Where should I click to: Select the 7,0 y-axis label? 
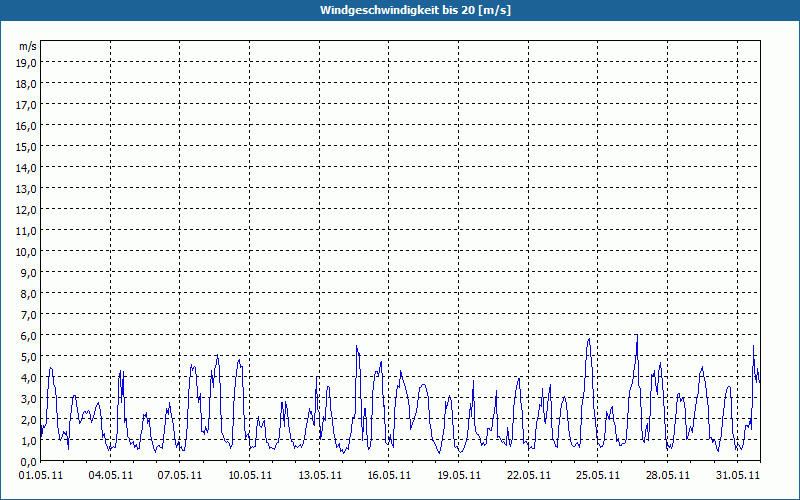tap(29, 315)
